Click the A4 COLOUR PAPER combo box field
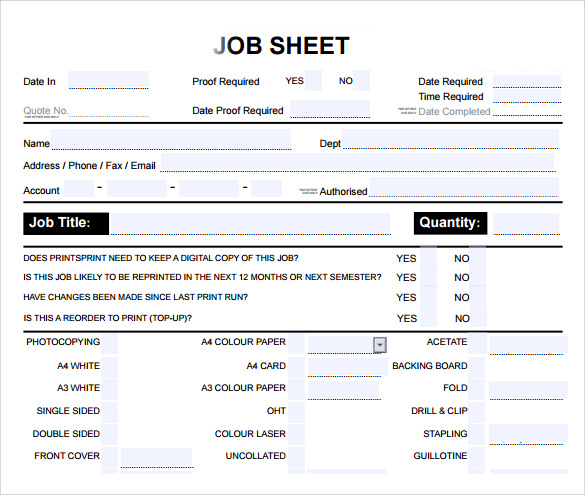The height and width of the screenshot is (495, 585). 347,345
